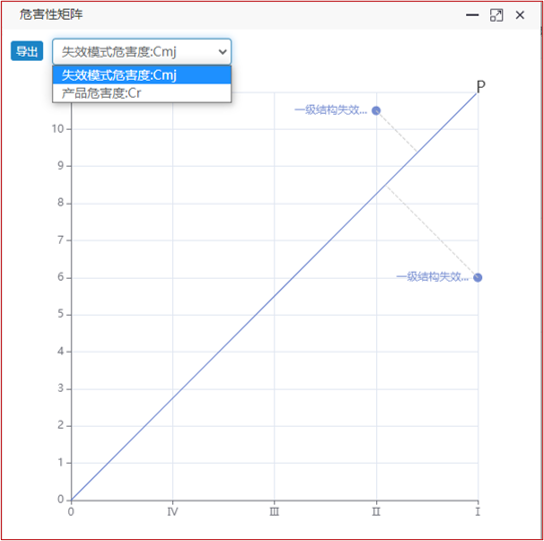Click lower 一级结构失效... data label
544x541 pixels.
pyautogui.click(x=432, y=277)
